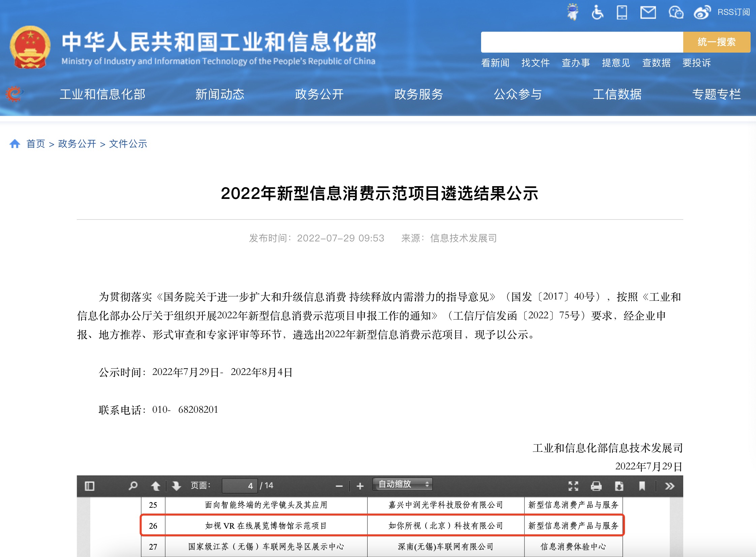Click the article title heading
Screen dimensions: 756x557
380,193
